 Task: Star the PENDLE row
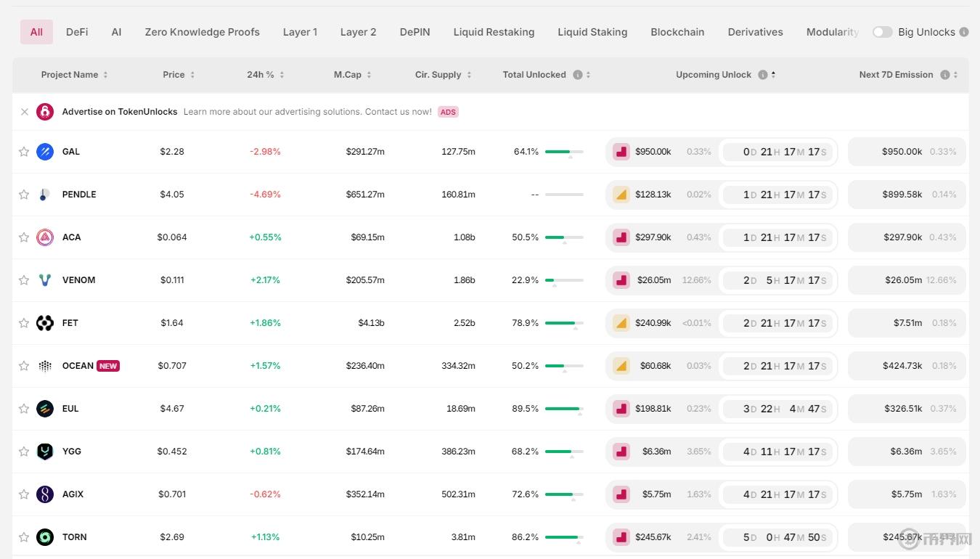click(x=24, y=195)
